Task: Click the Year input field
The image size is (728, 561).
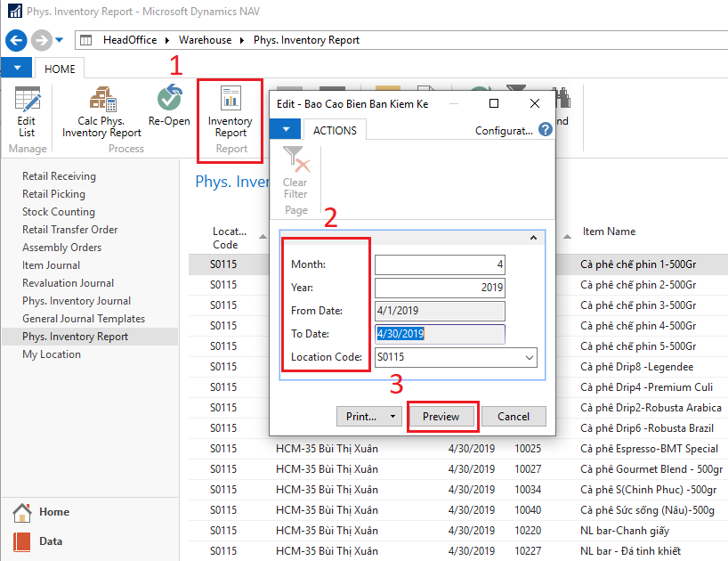Action: point(440,288)
